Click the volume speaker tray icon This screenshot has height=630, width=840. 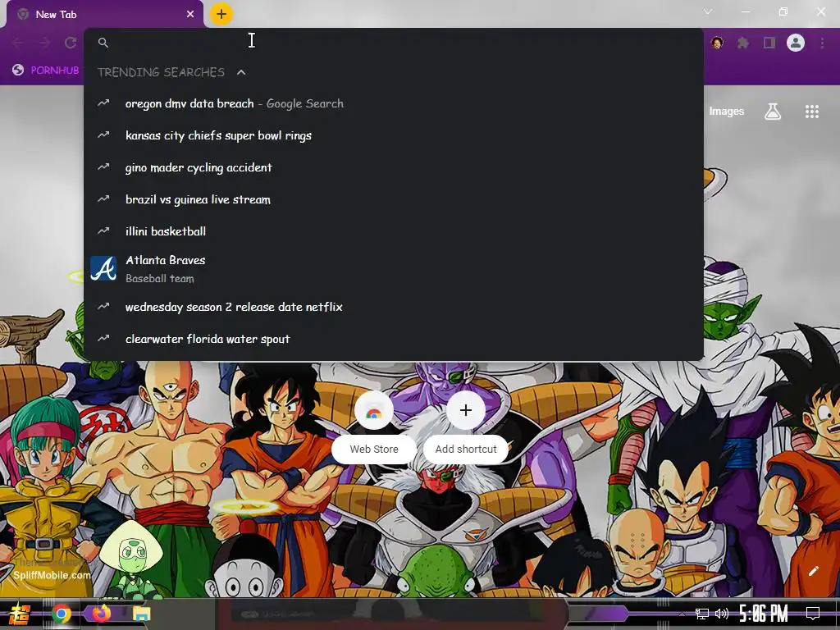722,614
